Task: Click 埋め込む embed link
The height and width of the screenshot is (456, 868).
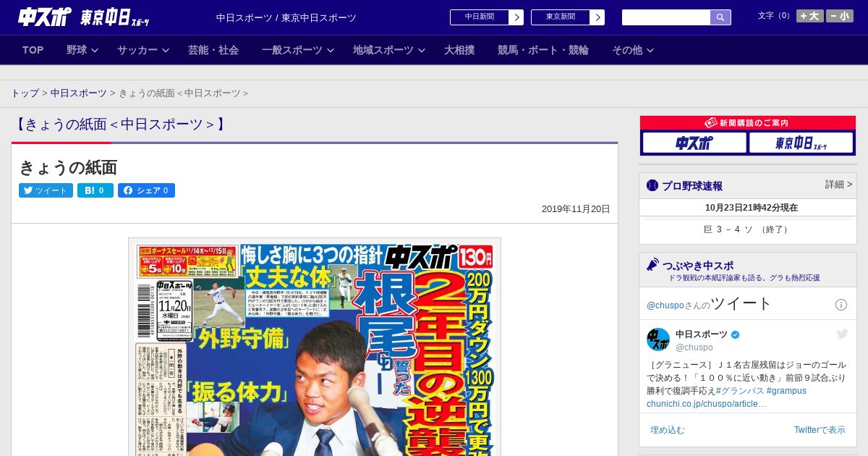Action: pyautogui.click(x=667, y=430)
